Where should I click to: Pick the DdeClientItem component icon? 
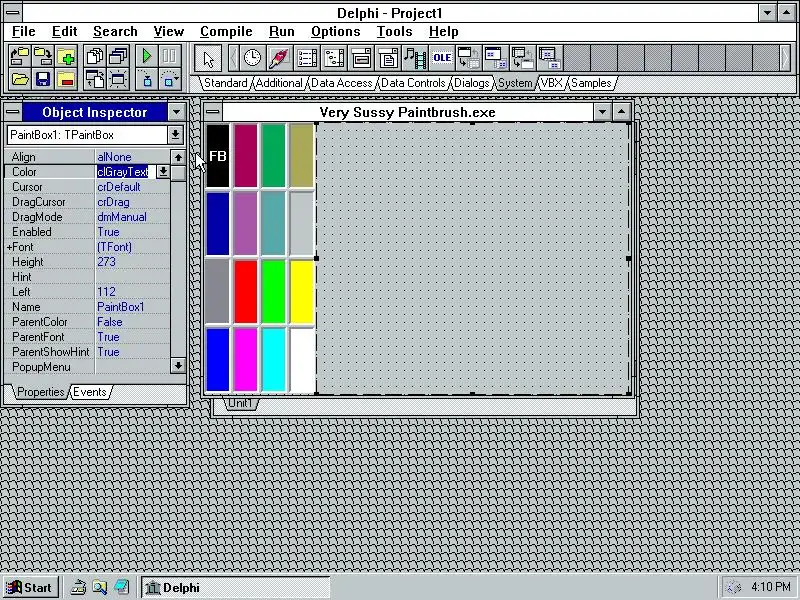point(496,58)
